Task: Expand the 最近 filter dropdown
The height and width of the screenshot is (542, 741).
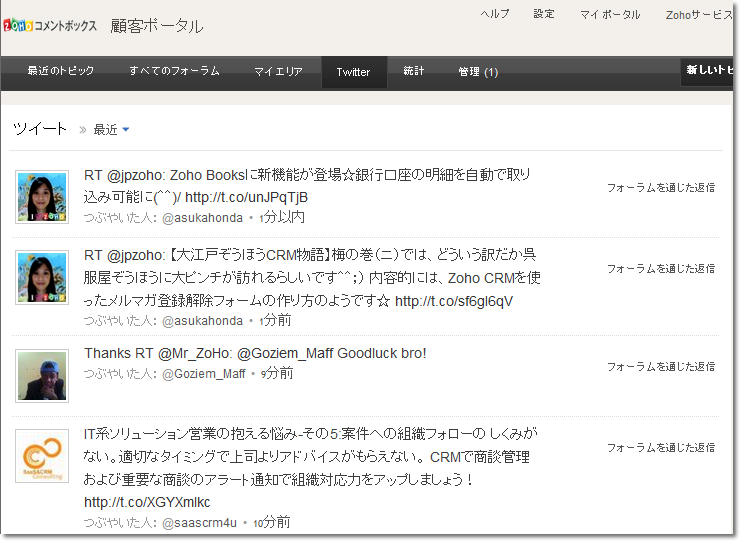Action: pos(112,129)
